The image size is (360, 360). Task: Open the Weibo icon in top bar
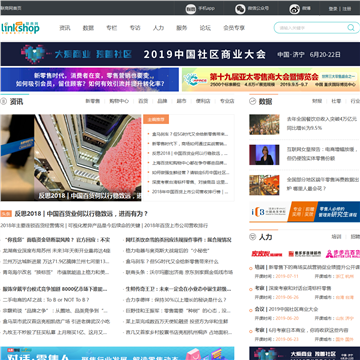[294, 9]
